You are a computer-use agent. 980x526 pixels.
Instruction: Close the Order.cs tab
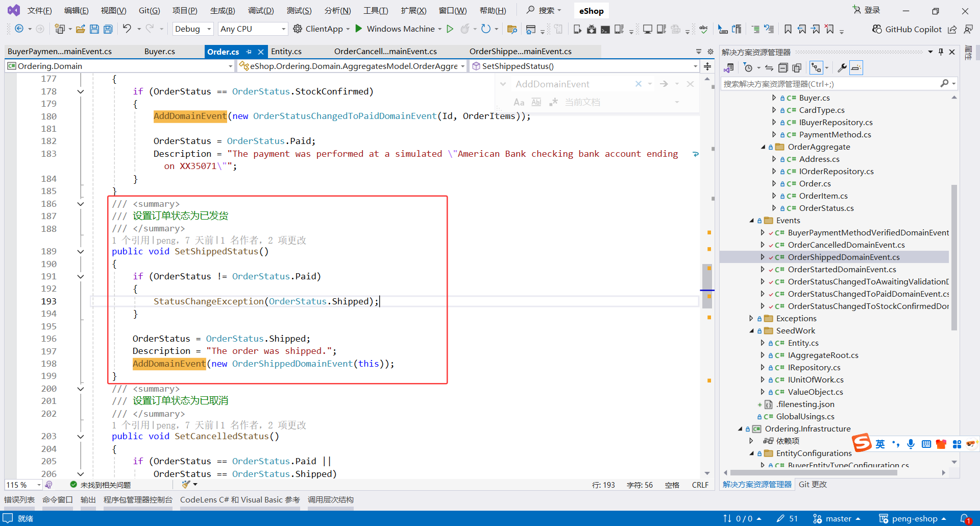tap(261, 52)
